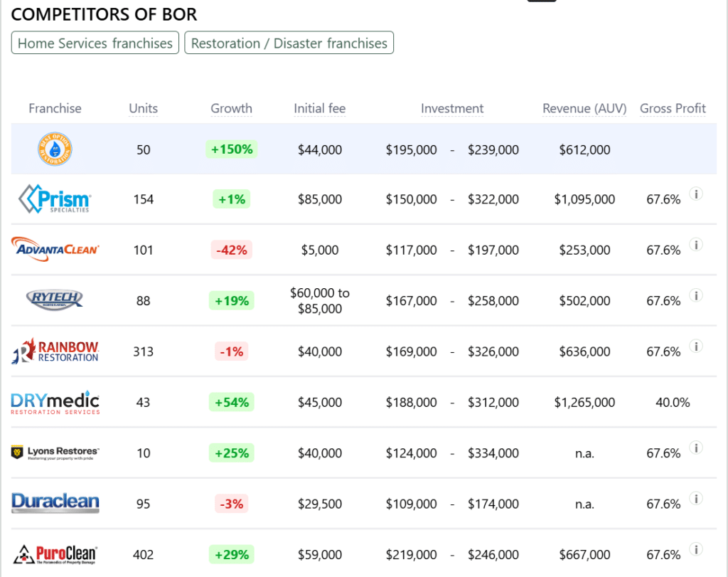Open the Rytech franchise logo
The height and width of the screenshot is (577, 728).
tap(55, 300)
